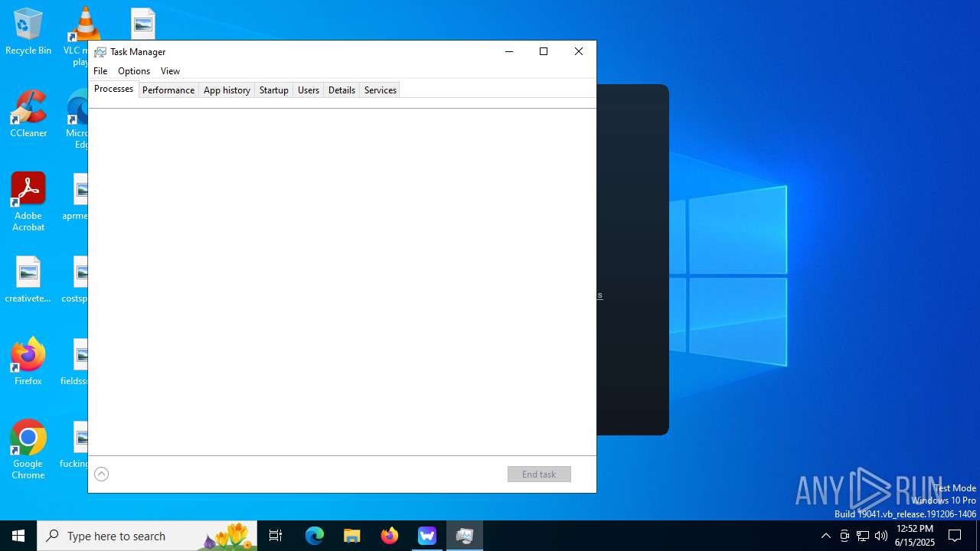980x551 pixels.
Task: Open the File menu in Task Manager
Action: [x=100, y=71]
